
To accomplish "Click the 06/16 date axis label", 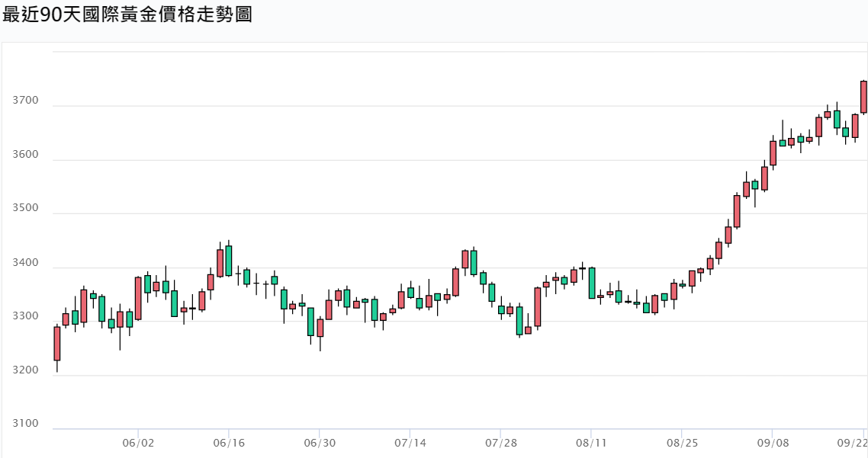I will [229, 443].
